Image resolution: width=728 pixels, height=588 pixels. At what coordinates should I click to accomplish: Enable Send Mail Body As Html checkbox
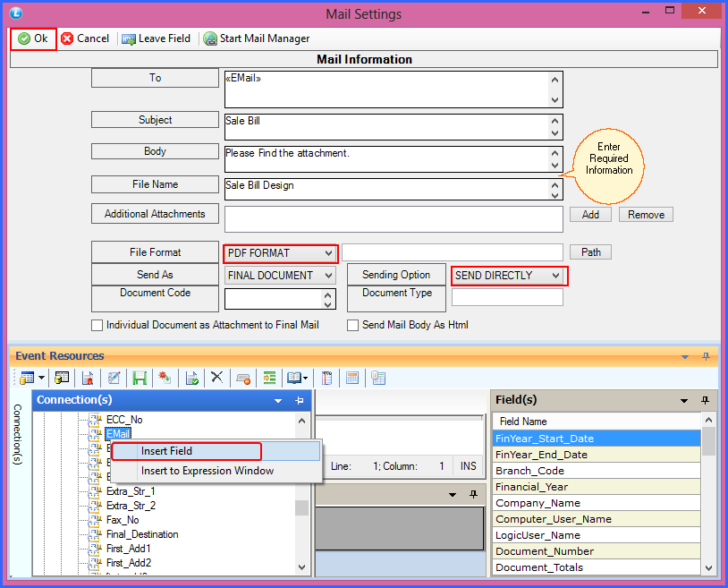[353, 325]
